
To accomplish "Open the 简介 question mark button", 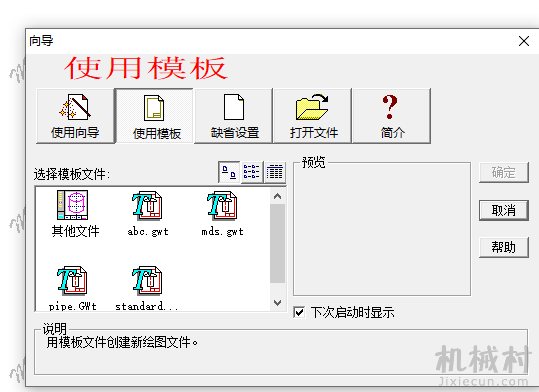I will pos(392,116).
